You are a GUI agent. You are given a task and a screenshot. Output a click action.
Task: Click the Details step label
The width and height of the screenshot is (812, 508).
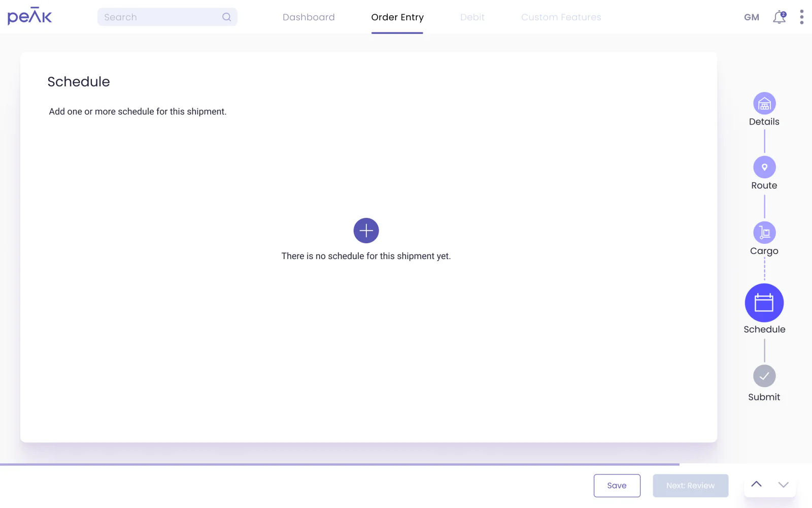pos(764,122)
